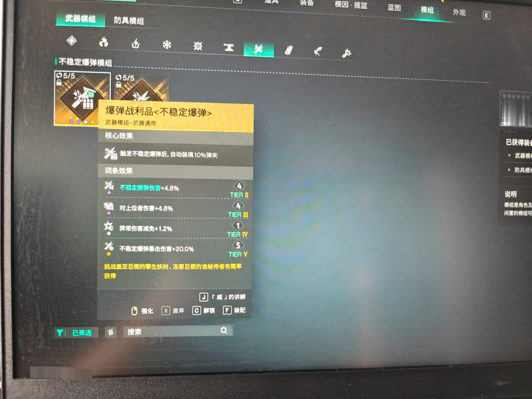Select the lightning surge mod category icon
The height and width of the screenshot is (399, 532).
135,43
